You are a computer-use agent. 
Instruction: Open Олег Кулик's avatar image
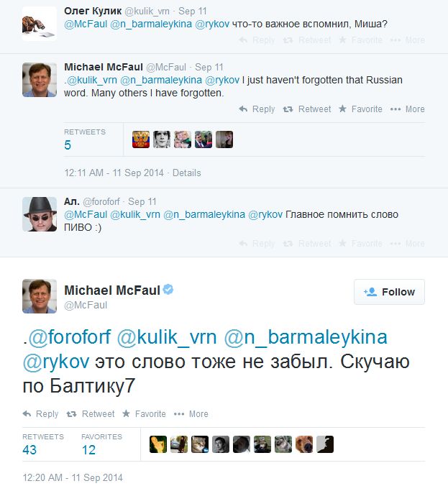pos(40,22)
